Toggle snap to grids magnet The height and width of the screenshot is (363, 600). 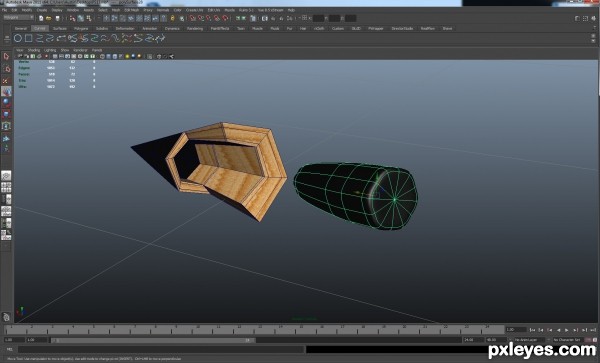click(x=192, y=18)
